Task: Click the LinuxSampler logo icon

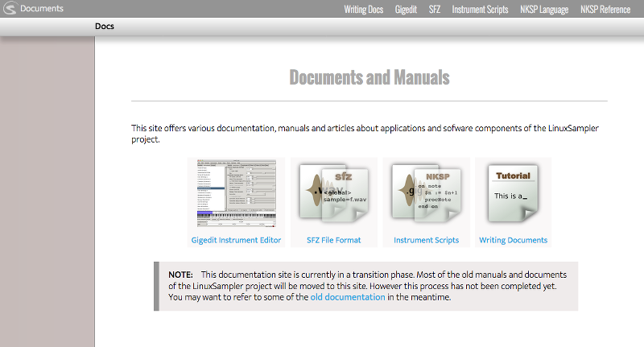Action: tap(10, 8)
